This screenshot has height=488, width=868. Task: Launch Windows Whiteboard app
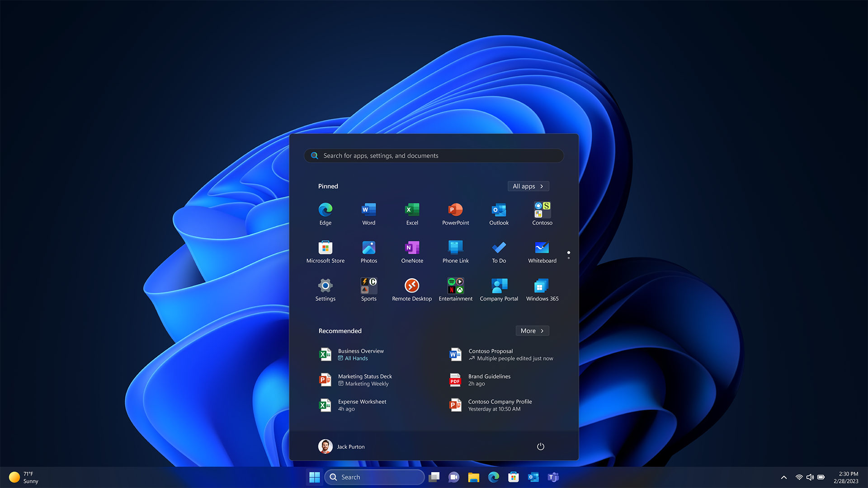[x=541, y=251]
